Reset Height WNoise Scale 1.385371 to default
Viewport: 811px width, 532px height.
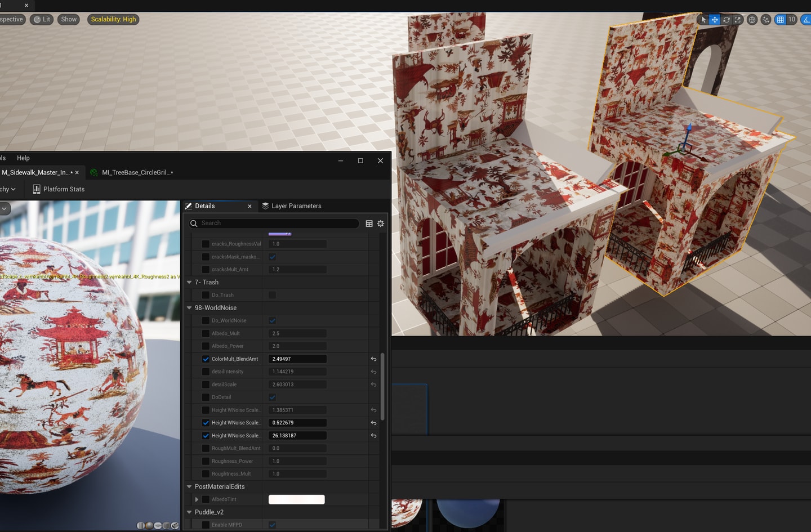[373, 410]
